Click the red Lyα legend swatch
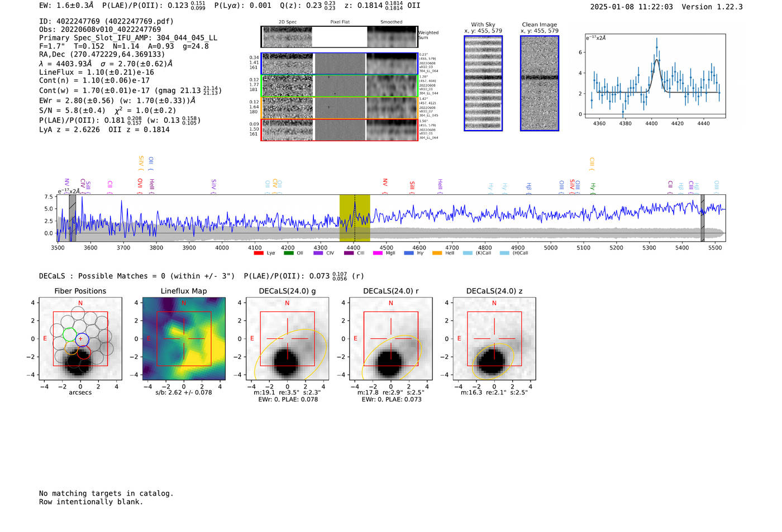The width and height of the screenshot is (782, 532). (258, 253)
